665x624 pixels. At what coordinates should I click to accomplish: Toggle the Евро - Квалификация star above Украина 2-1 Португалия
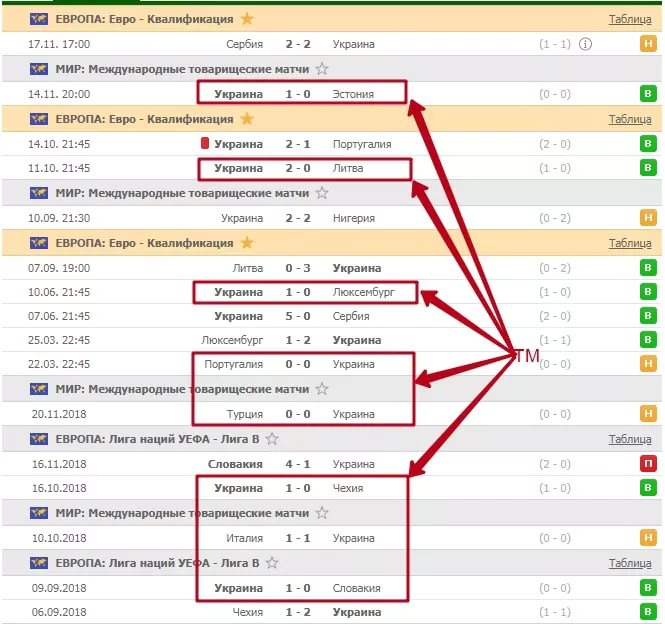[x=247, y=119]
